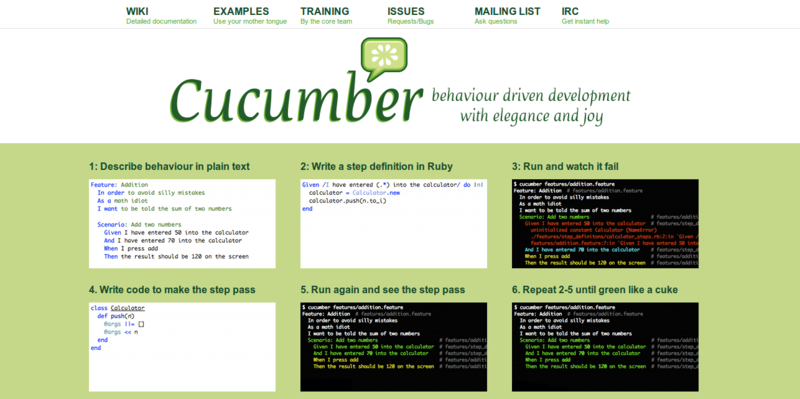Viewport: 800px width, 399px height.
Task: Click heading '1: Describe behaviour in plain text'
Action: (169, 166)
